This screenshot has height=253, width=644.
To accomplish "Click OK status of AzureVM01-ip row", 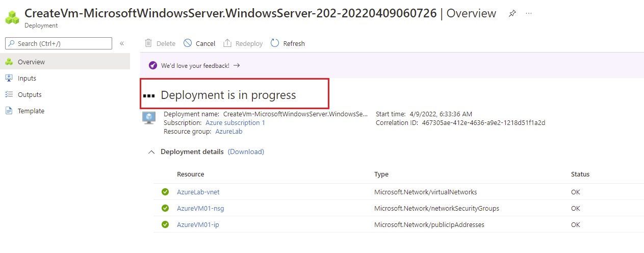I will [576, 224].
